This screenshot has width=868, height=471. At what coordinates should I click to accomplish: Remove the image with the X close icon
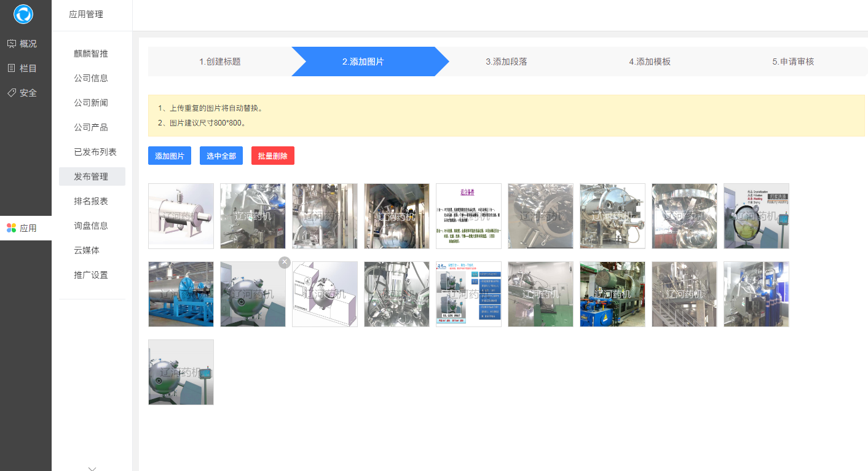[284, 263]
